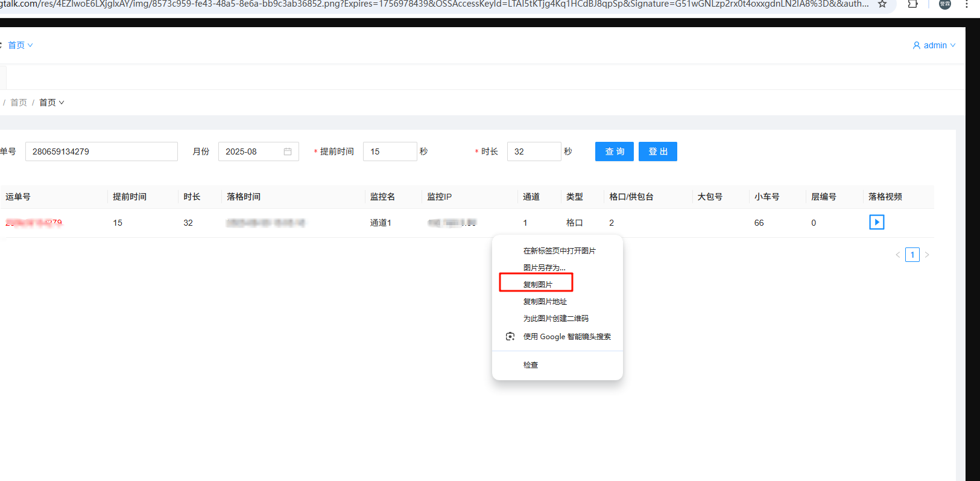This screenshot has width=980, height=481.
Task: Open the browser extensions icon
Action: pos(912,4)
